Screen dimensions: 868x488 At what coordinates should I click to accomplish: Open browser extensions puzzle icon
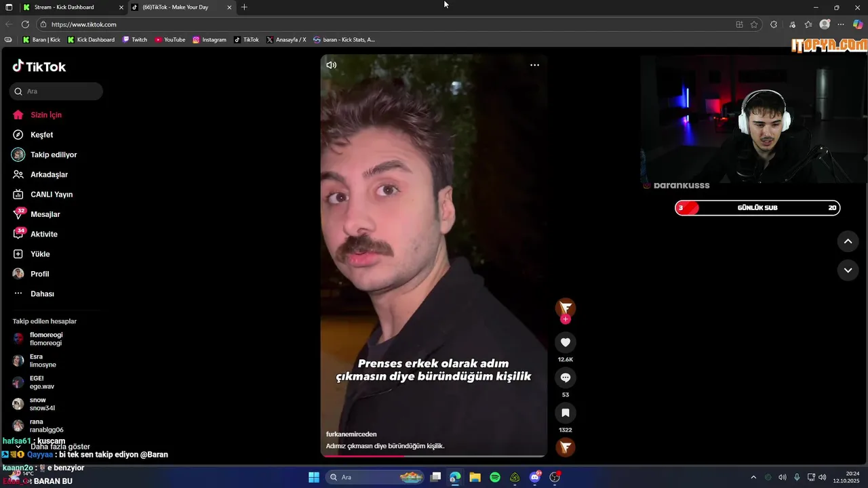pos(774,24)
